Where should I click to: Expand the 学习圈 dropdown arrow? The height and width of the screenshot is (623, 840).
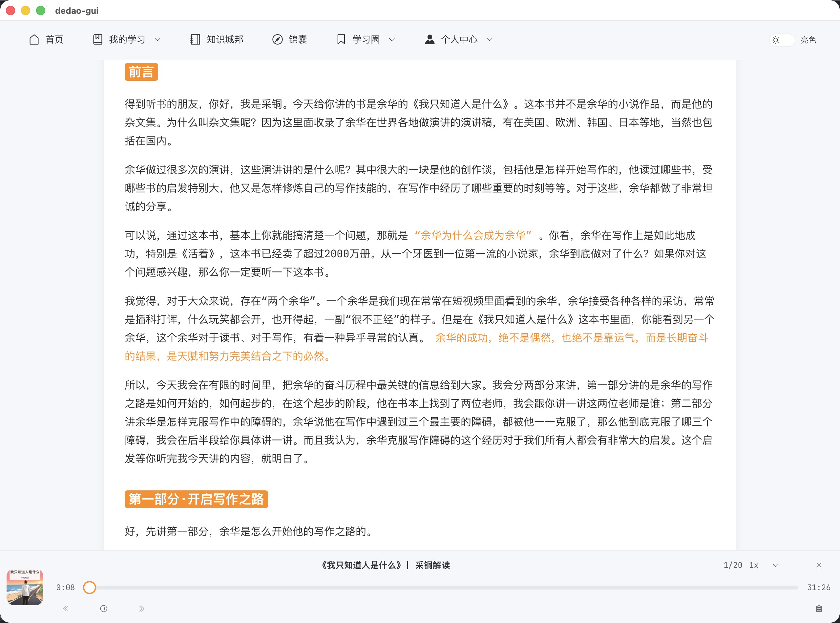click(x=392, y=40)
